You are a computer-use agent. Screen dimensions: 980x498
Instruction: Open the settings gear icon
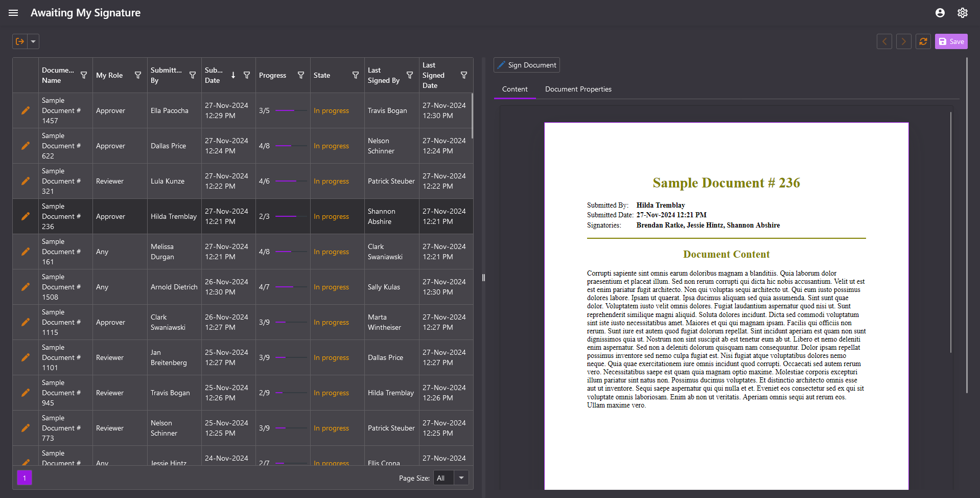click(x=962, y=13)
